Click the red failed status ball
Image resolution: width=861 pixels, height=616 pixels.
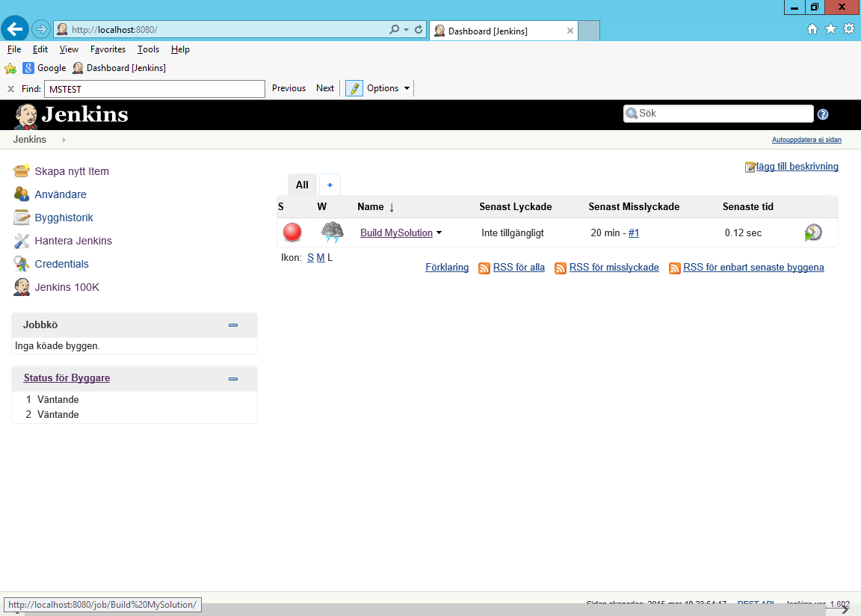pos(292,232)
